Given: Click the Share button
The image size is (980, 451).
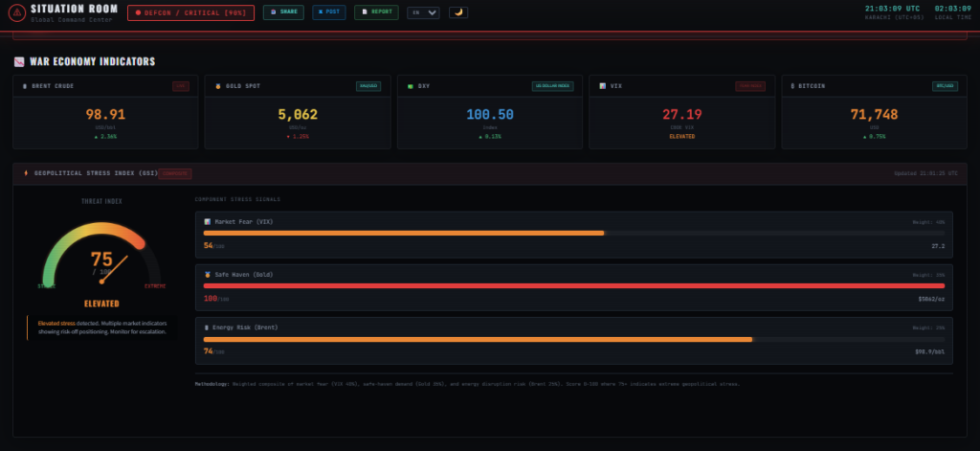Looking at the screenshot, I should click(283, 12).
